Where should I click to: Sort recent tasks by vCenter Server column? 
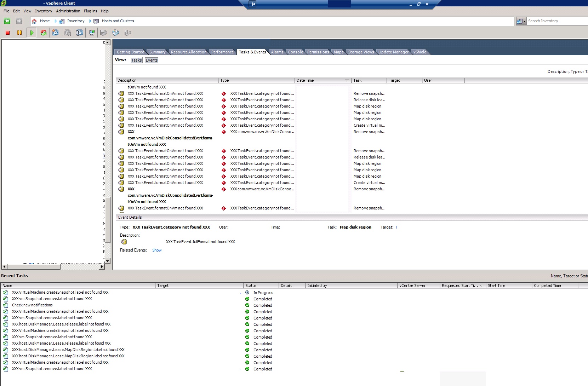point(418,286)
